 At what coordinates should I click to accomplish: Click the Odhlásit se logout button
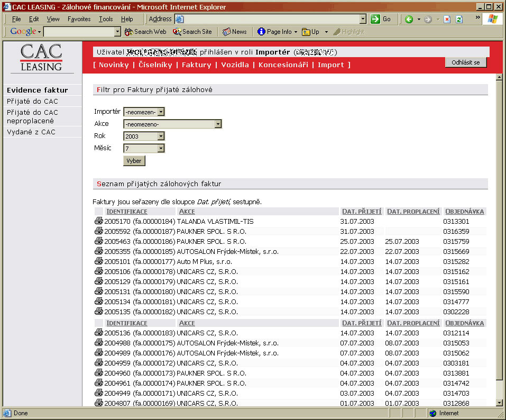click(x=465, y=62)
